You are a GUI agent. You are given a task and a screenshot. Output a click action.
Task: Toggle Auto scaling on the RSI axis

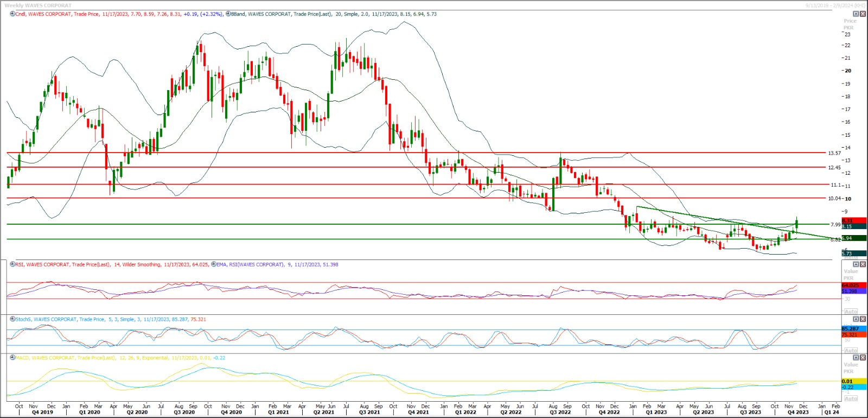851,312
